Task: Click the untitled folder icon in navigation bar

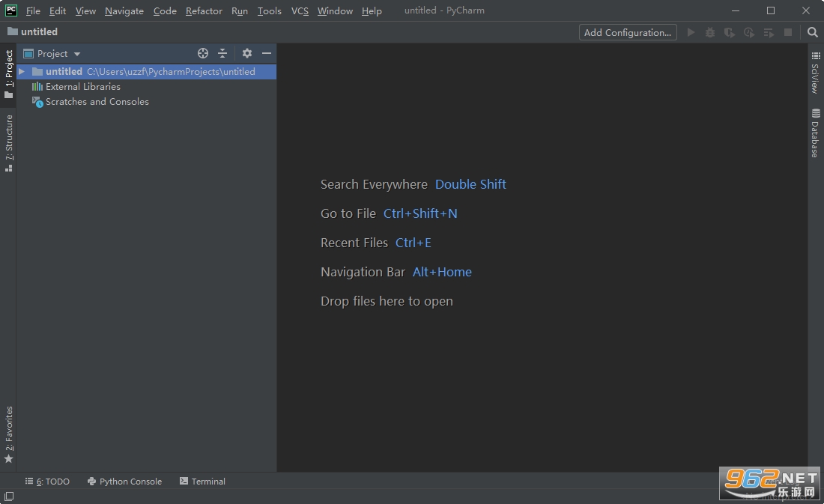Action: [x=13, y=31]
